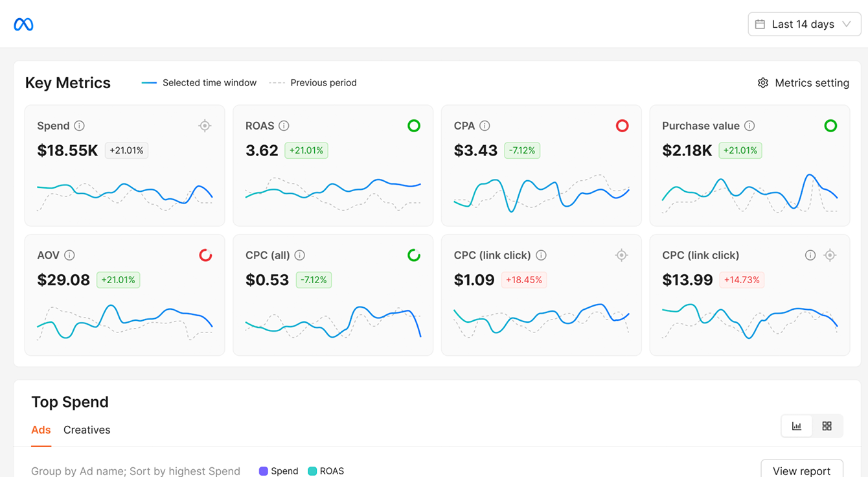
Task: Click the target icon on Spend card
Action: [205, 126]
